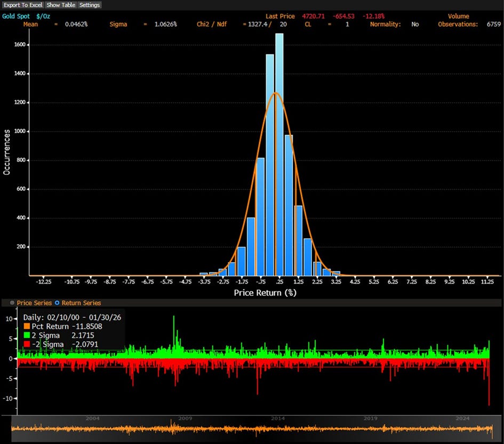
Task: Click the Export To Excel button
Action: (x=23, y=5)
